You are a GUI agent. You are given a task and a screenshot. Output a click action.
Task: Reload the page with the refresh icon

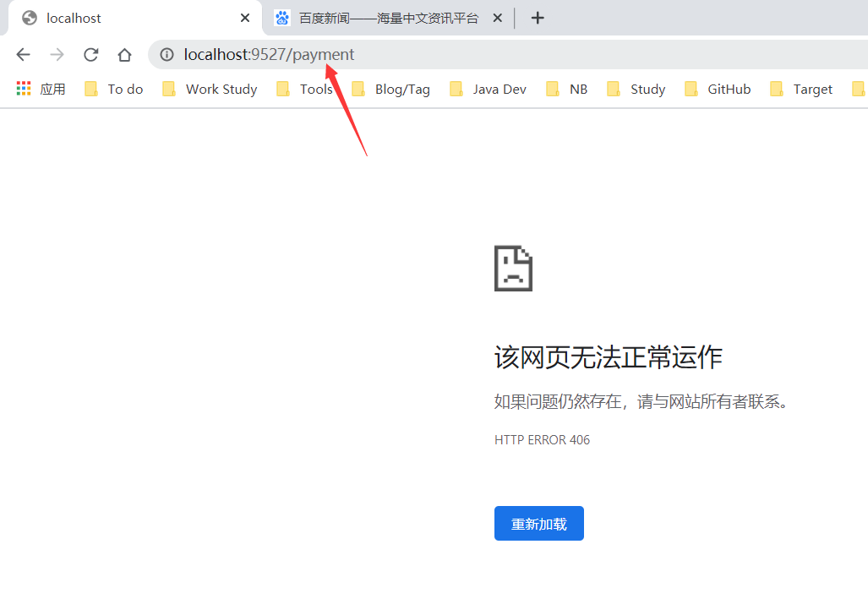[x=90, y=54]
